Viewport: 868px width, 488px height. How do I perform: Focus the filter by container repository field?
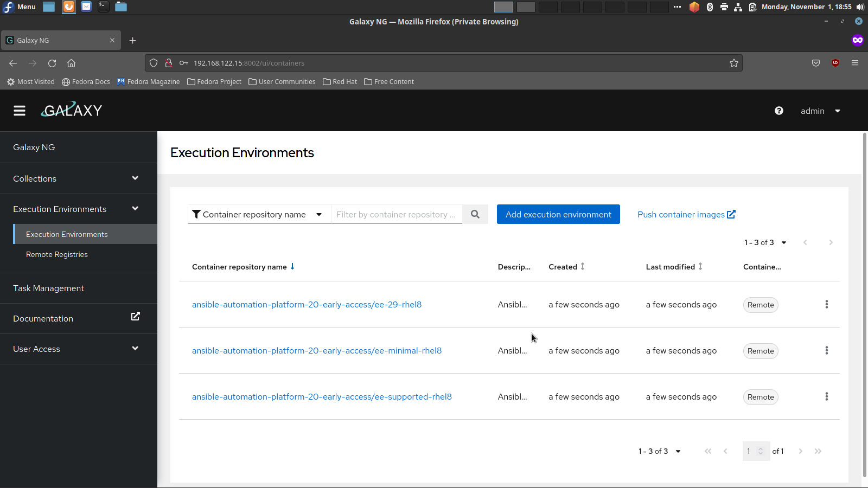[397, 214]
